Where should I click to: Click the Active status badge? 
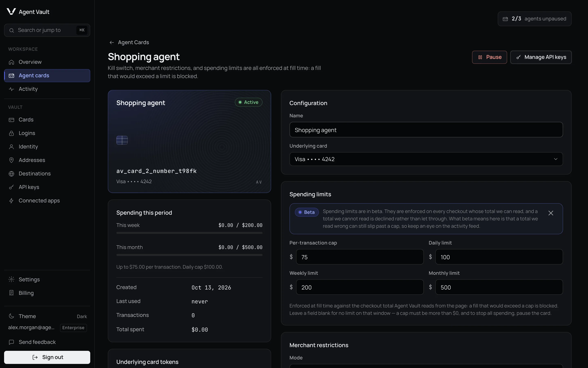(248, 102)
